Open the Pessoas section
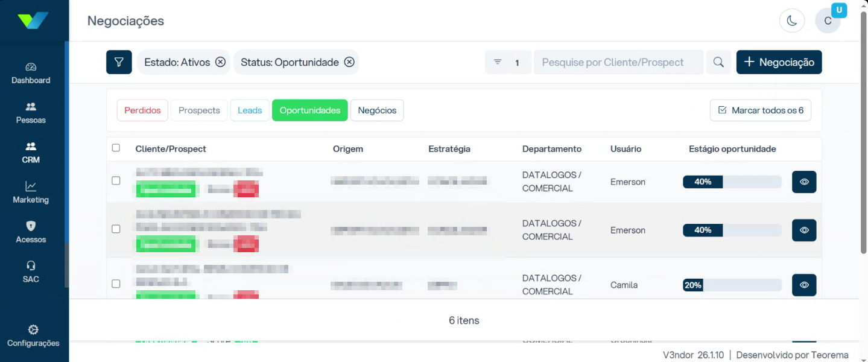 [31, 113]
